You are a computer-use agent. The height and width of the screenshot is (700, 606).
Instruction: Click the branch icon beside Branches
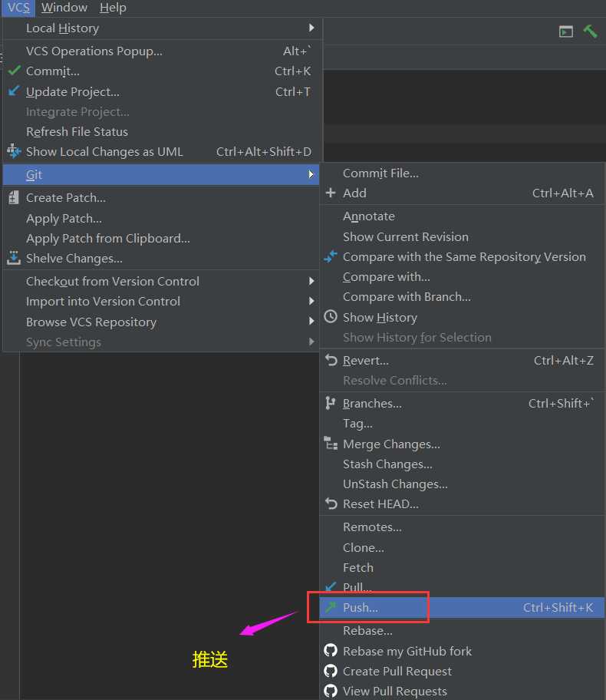(330, 403)
